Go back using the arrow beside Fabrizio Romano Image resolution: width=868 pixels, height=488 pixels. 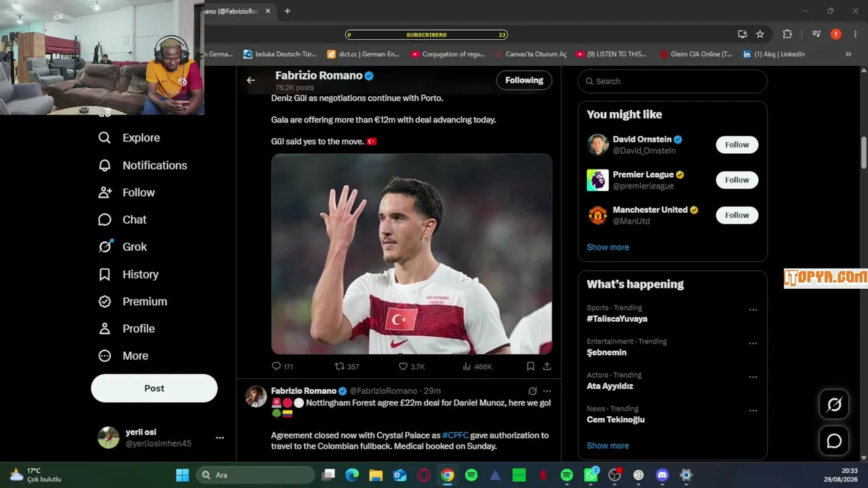[x=251, y=80]
